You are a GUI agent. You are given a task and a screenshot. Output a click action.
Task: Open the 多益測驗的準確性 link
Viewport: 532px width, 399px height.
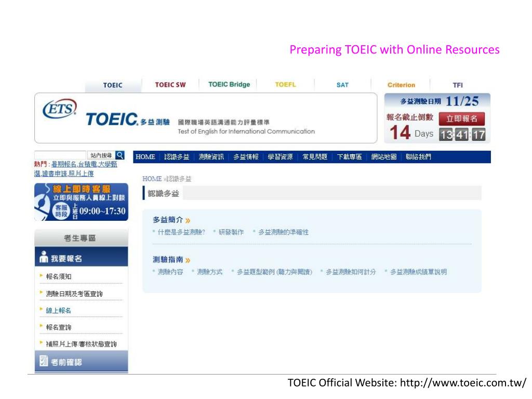[x=283, y=232]
